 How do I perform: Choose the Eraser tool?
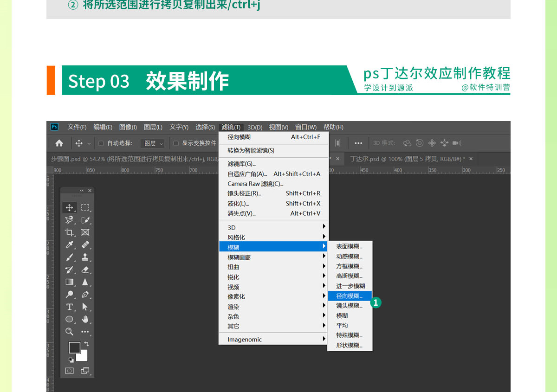click(x=85, y=270)
